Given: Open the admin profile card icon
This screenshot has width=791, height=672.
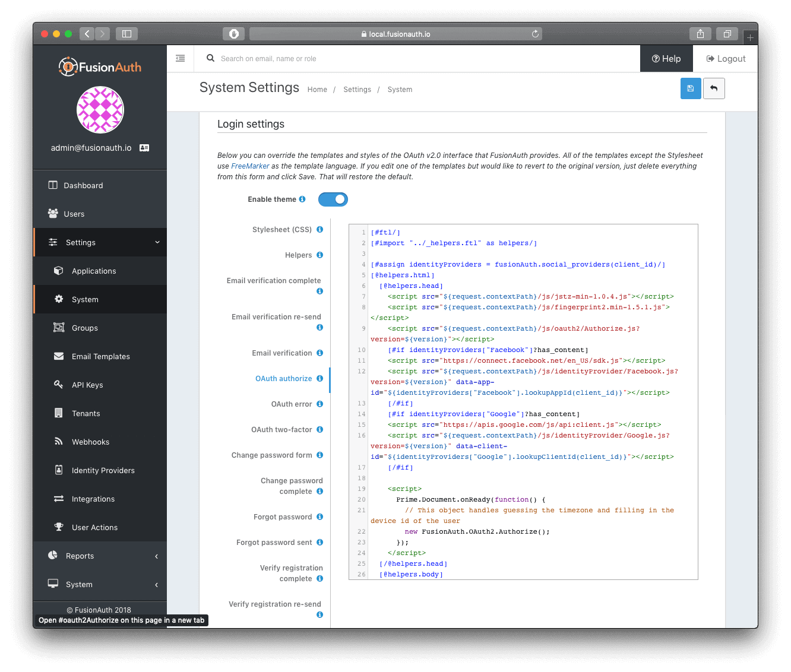Looking at the screenshot, I should tap(144, 148).
